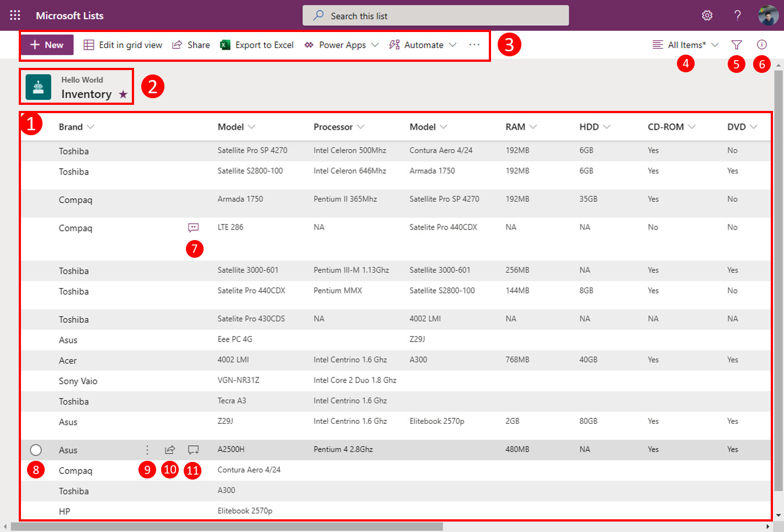Image resolution: width=784 pixels, height=532 pixels.
Task: Click the scroll down arrow
Action: pyautogui.click(x=778, y=515)
